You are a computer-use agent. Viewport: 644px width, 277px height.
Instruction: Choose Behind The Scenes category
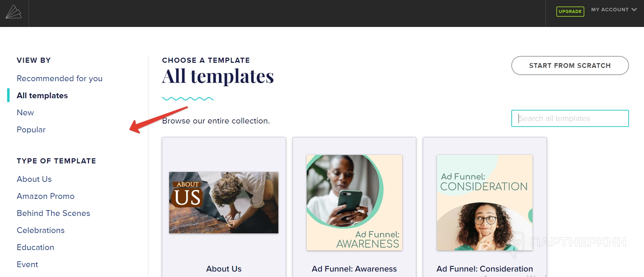point(54,213)
